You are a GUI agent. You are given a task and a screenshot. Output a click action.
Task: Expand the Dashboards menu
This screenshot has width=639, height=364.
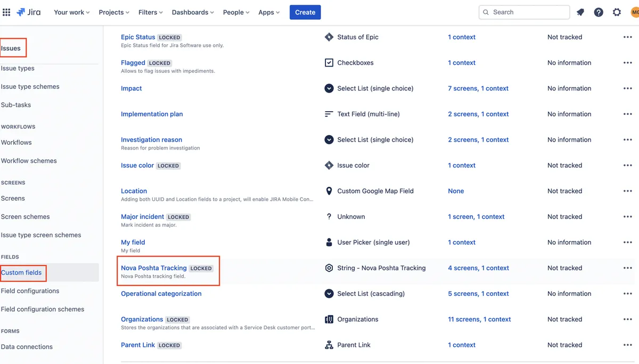[x=193, y=12]
